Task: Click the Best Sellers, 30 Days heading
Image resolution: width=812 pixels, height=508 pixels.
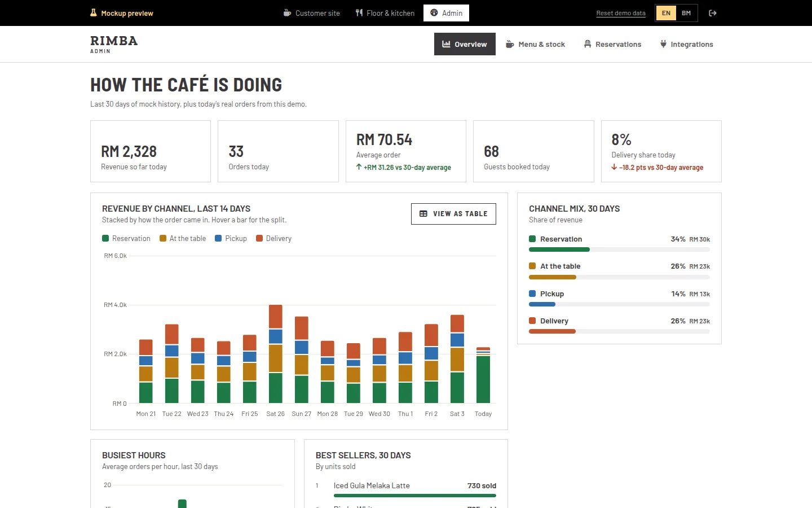Action: (363, 456)
